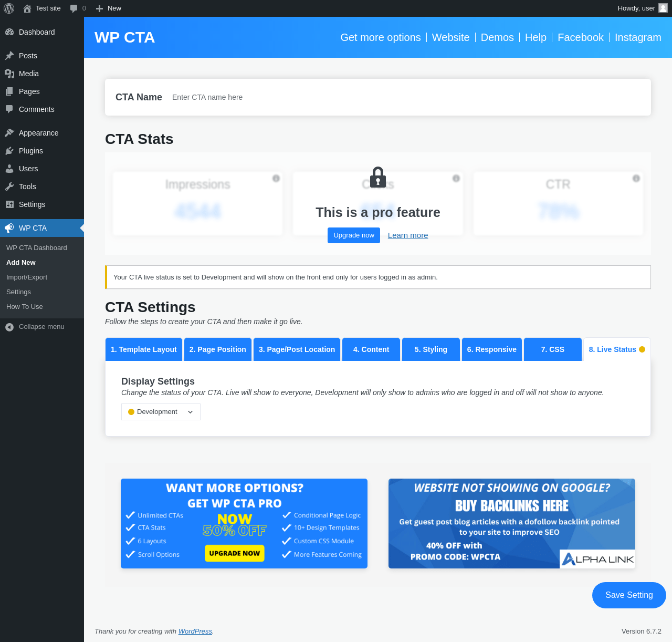Switch to the Responsive tab
The width and height of the screenshot is (672, 642).
(492, 349)
